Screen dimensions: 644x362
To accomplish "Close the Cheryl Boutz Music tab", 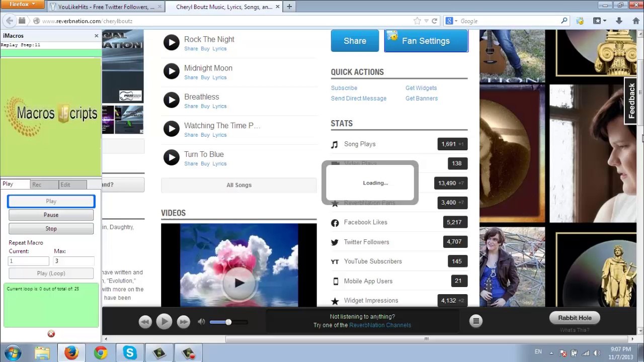I will click(277, 7).
